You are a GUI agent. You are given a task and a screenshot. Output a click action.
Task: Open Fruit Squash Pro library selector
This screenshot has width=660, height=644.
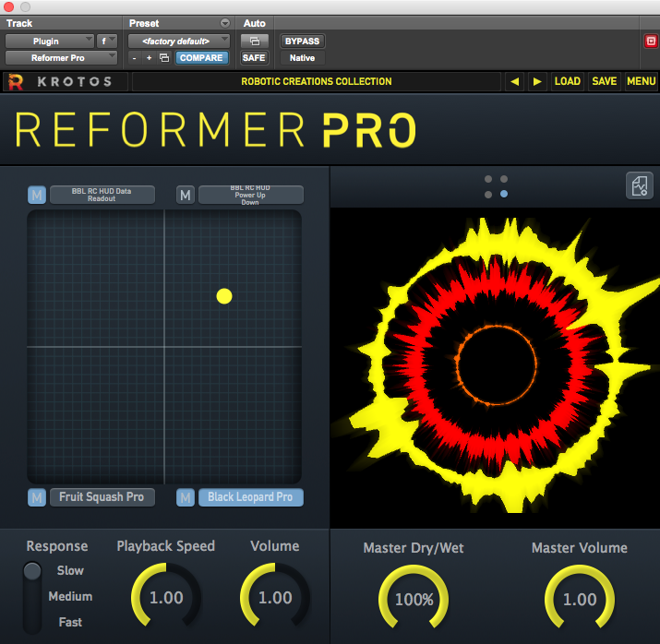point(102,497)
